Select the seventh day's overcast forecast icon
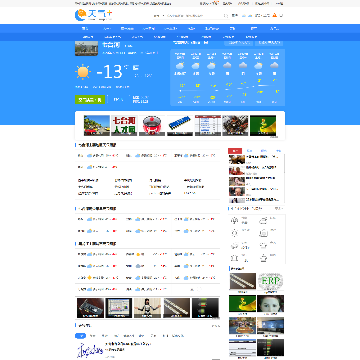This screenshot has height=360, width=360. [x=274, y=65]
